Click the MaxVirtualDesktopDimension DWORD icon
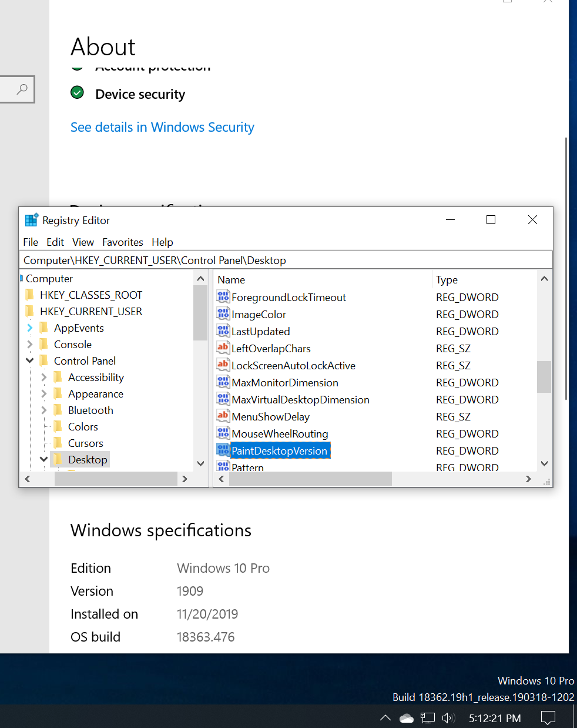577x728 pixels. tap(223, 399)
